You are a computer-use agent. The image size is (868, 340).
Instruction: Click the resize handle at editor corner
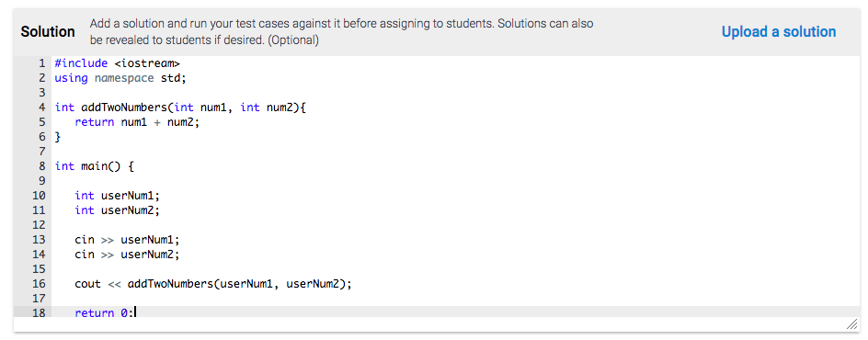[851, 323]
